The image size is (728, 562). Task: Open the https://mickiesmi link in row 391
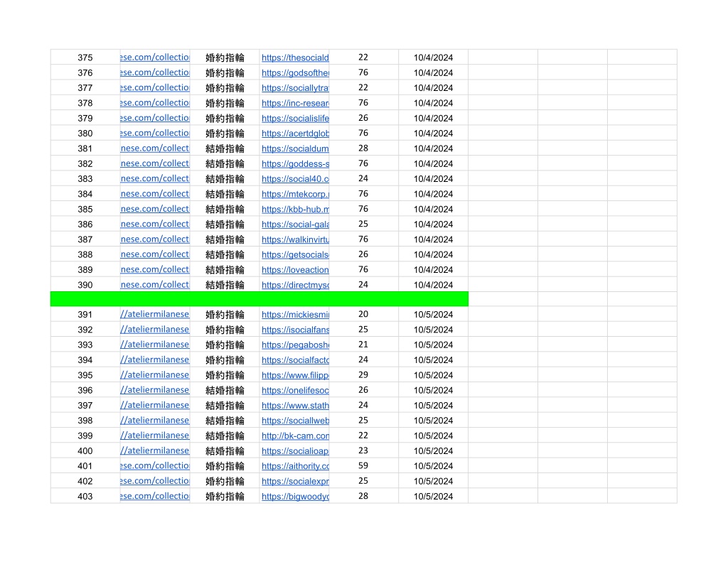pyautogui.click(x=295, y=315)
